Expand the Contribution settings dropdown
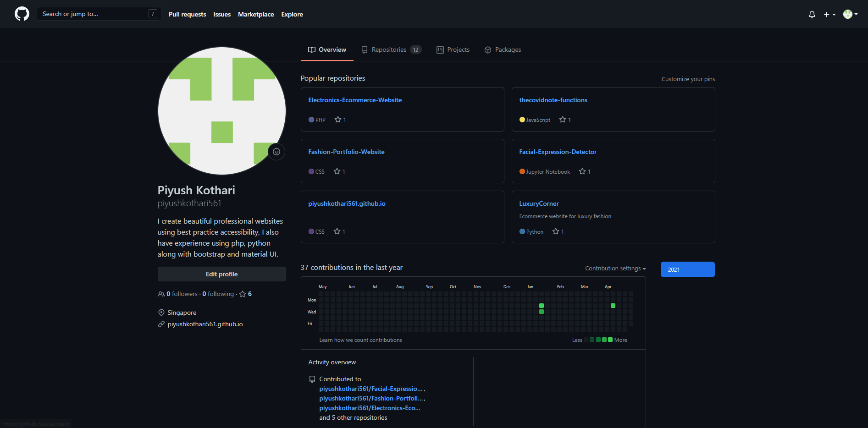Screen dimensions: 868x428 coord(615,269)
